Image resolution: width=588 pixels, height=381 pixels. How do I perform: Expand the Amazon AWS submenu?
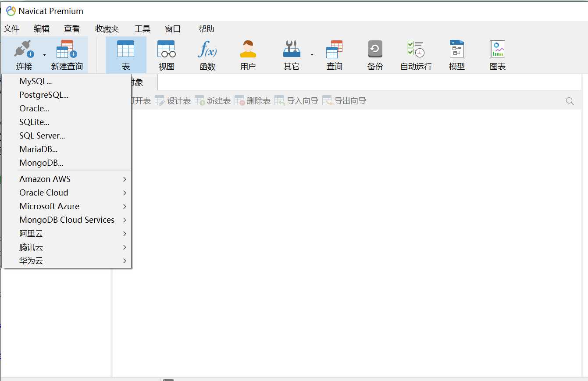tap(67, 179)
